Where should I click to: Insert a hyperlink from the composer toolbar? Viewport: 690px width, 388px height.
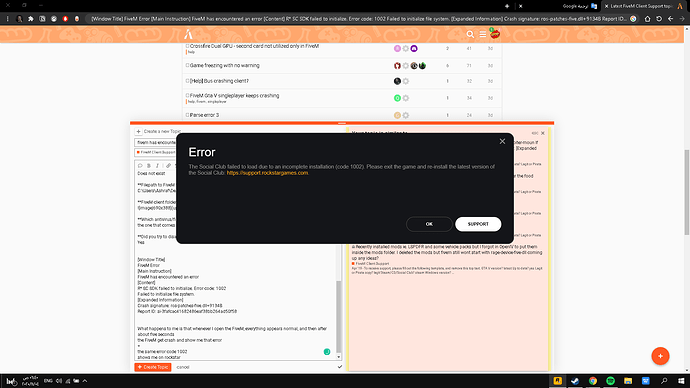coord(168,166)
